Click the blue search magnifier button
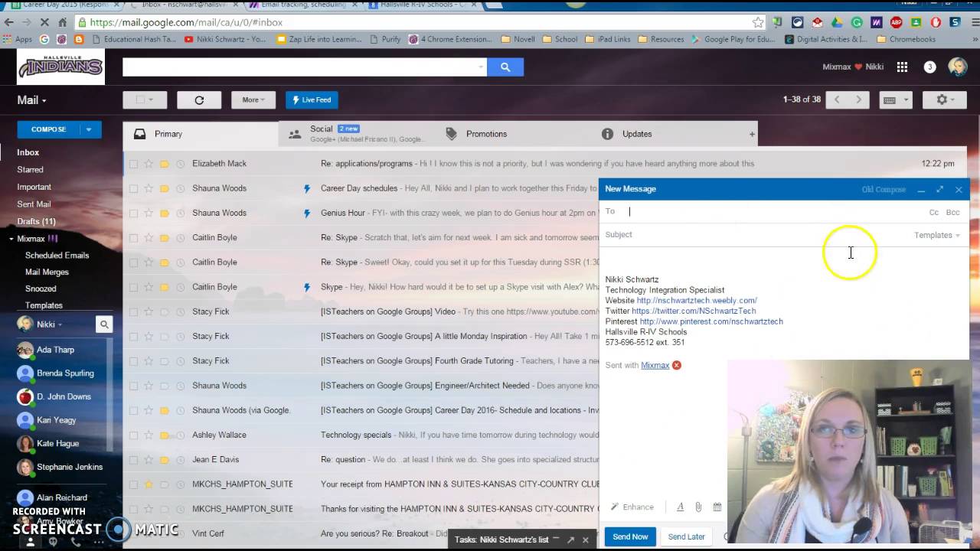Screen dimensions: 980x551 [505, 67]
